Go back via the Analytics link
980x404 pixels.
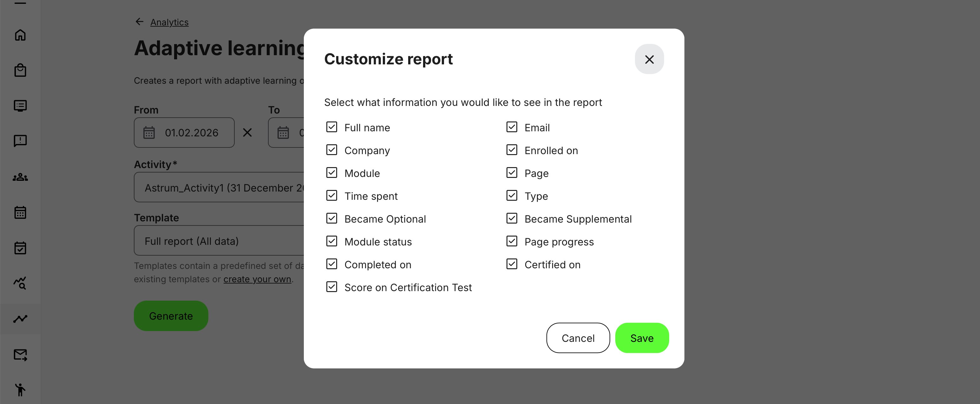point(169,22)
